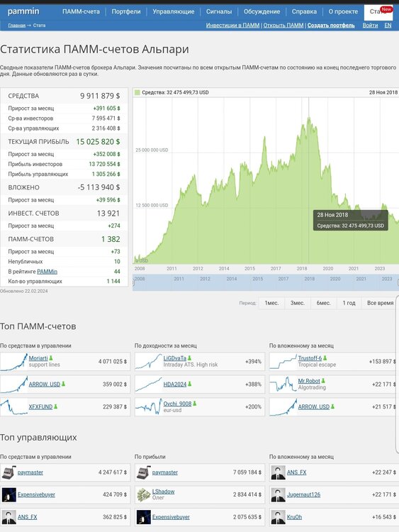Go to Главная breadcrumb link

(17, 26)
